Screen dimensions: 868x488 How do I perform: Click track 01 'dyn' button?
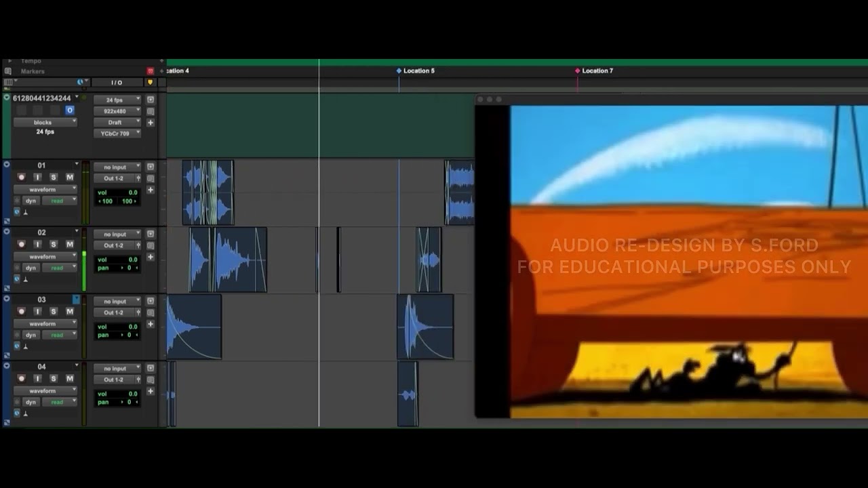point(31,201)
